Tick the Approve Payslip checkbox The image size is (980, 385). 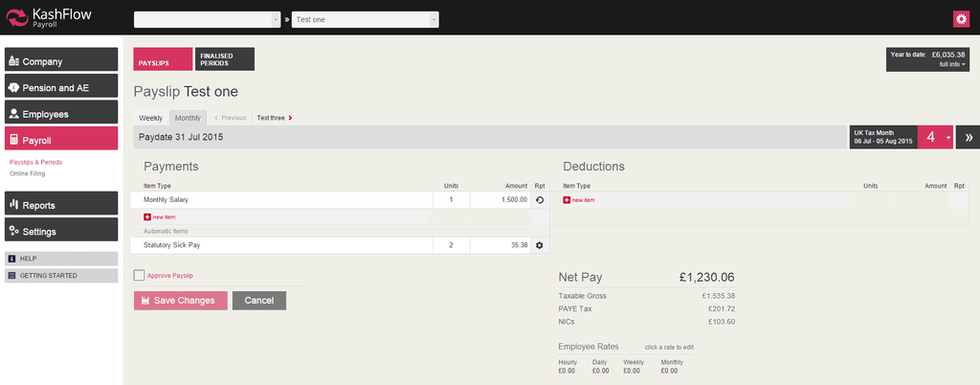[x=140, y=276]
